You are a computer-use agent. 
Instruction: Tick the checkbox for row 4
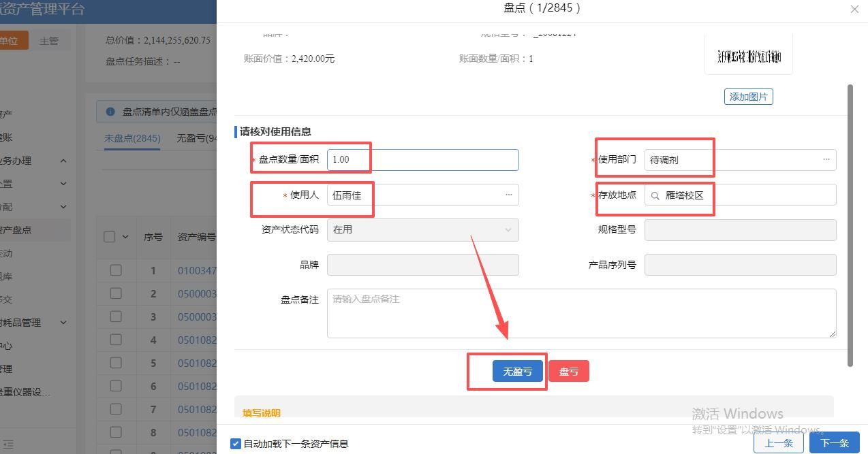point(116,340)
